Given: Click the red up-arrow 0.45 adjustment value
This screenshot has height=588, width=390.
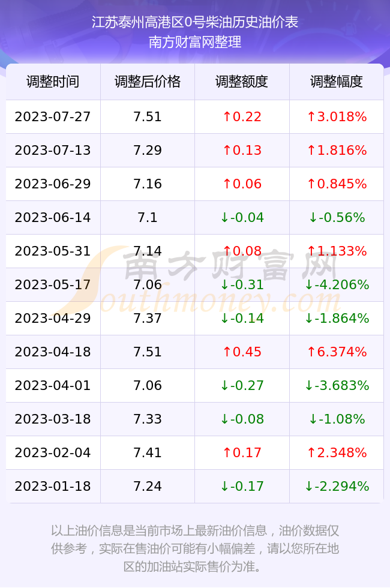Looking at the screenshot, I should pos(242,352).
